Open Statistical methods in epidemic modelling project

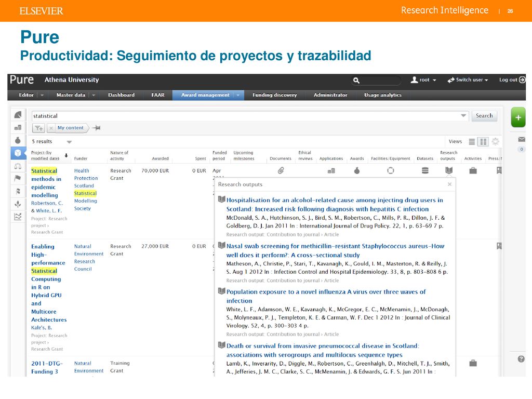pyautogui.click(x=46, y=183)
